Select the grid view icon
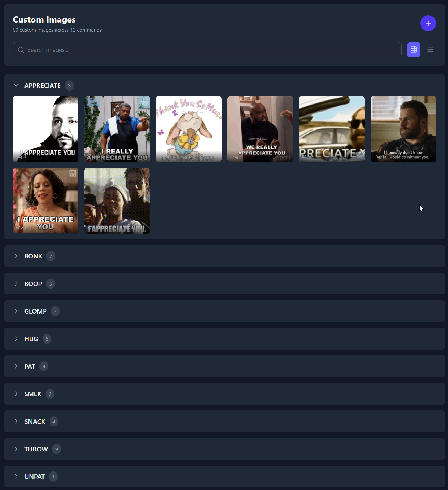The height and width of the screenshot is (490, 448). 414,50
